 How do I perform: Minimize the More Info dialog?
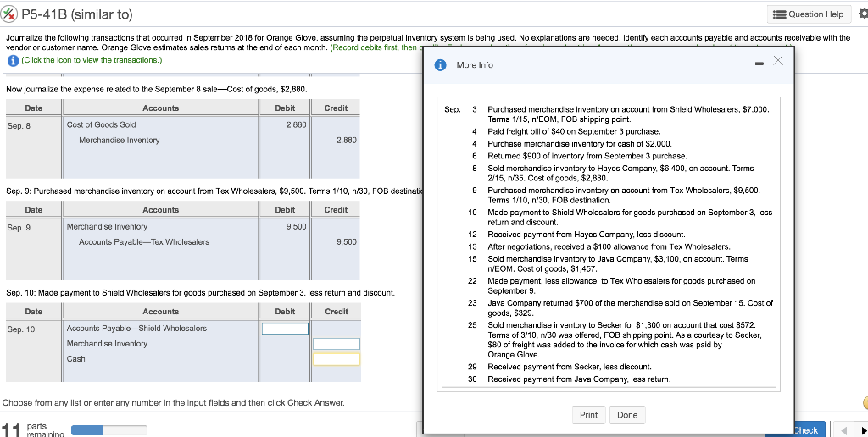pos(760,64)
